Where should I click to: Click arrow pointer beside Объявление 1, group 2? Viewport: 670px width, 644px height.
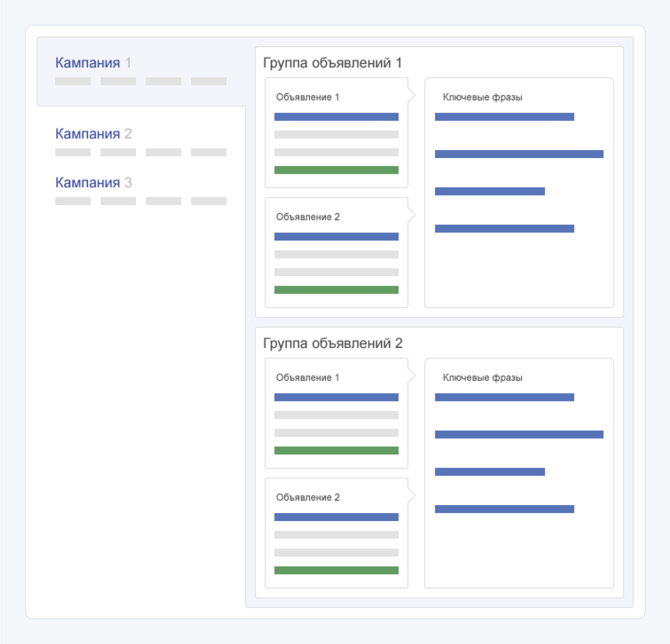pyautogui.click(x=412, y=376)
